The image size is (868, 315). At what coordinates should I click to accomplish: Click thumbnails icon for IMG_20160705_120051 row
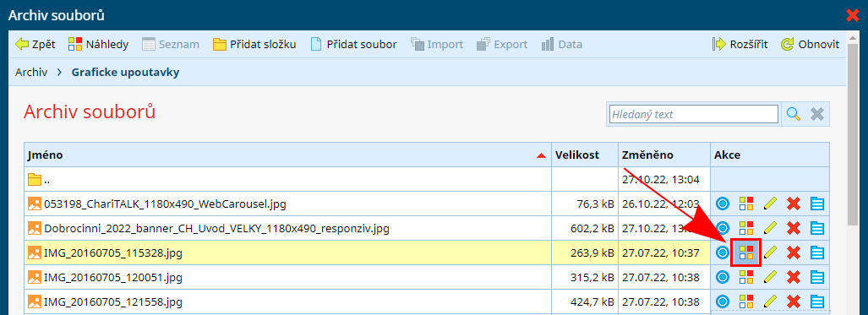tap(746, 277)
